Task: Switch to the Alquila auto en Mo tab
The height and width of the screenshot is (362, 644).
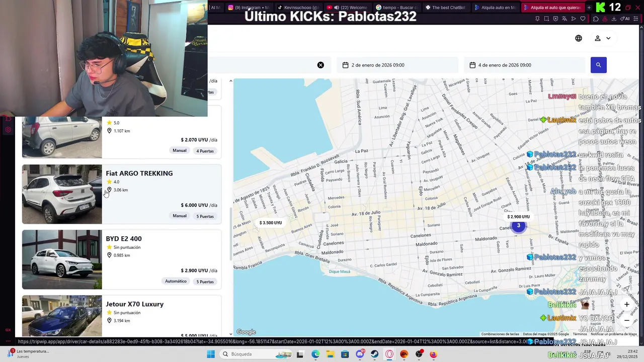Action: [495, 8]
